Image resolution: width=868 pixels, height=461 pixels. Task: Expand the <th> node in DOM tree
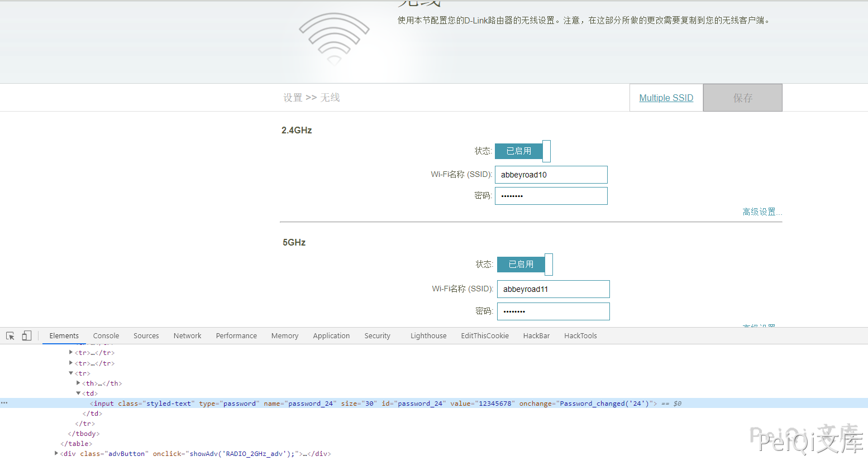point(78,383)
